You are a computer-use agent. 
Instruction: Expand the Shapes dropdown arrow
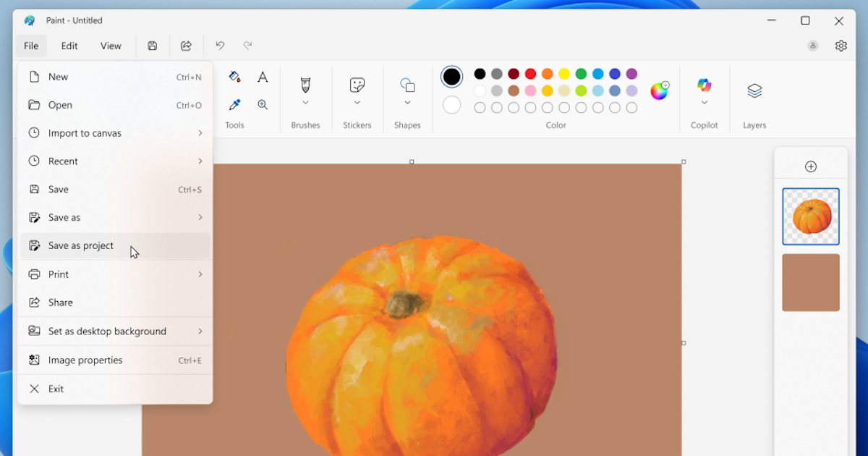pyautogui.click(x=407, y=104)
